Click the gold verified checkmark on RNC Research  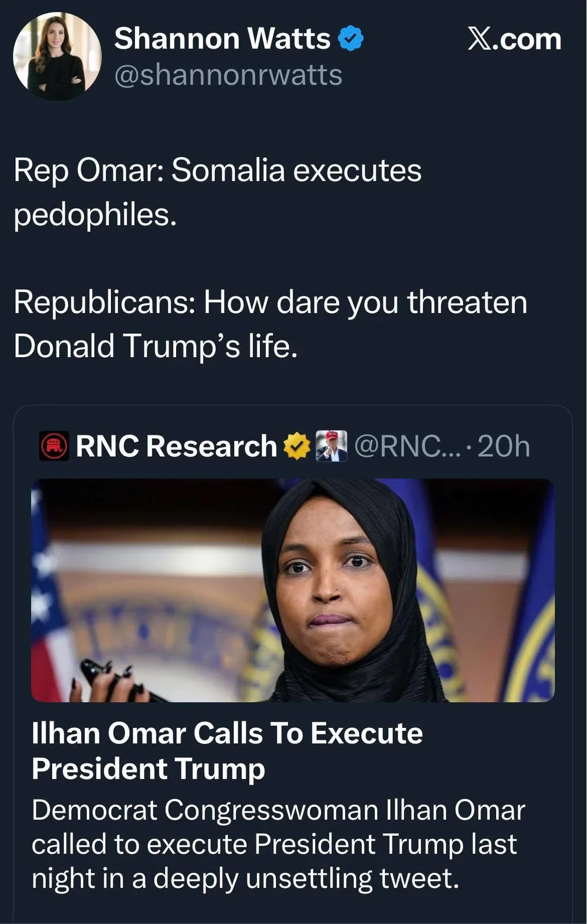click(x=297, y=446)
